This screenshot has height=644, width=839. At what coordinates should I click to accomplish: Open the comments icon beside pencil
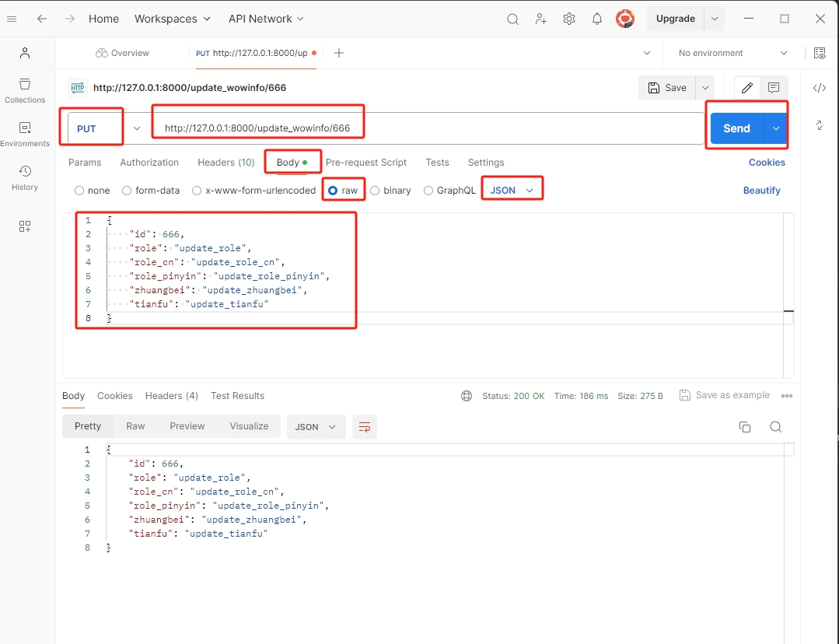[773, 88]
